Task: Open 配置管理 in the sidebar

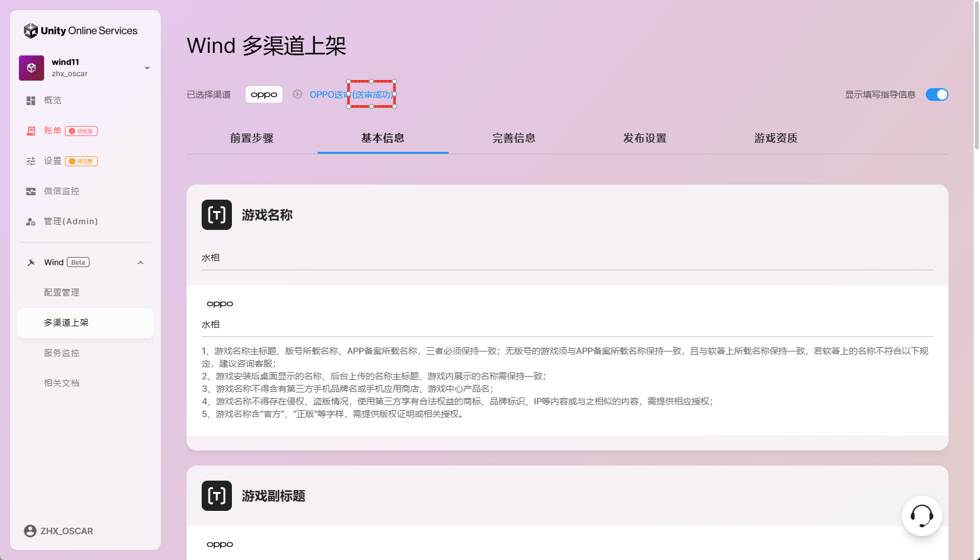Action: pos(62,292)
